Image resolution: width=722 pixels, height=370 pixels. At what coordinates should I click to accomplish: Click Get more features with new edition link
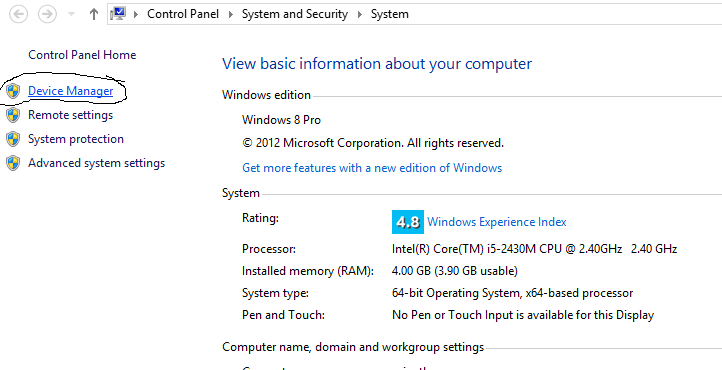click(372, 168)
